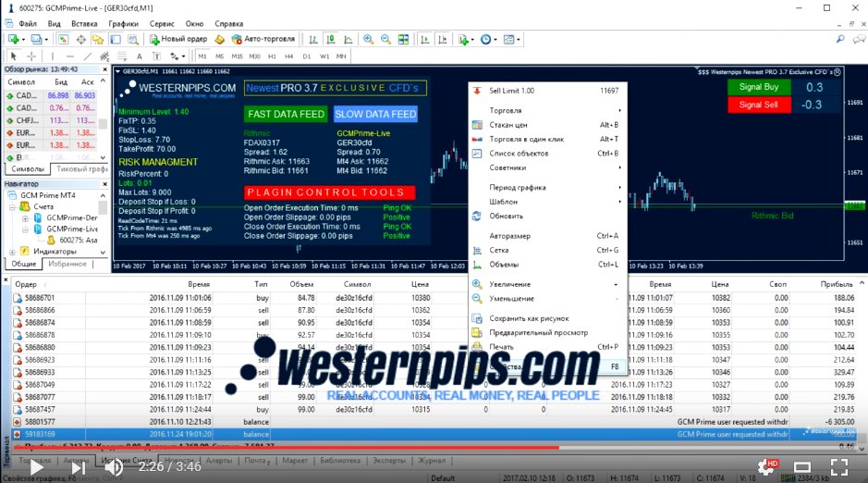Click the FAST DATA FEED button
The width and height of the screenshot is (868, 483).
tap(287, 114)
